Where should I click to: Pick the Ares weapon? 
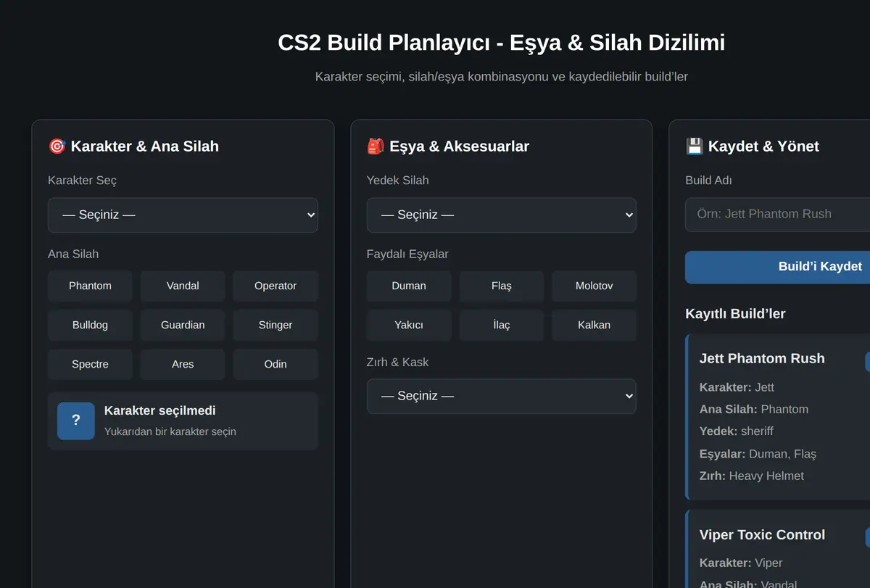(183, 364)
